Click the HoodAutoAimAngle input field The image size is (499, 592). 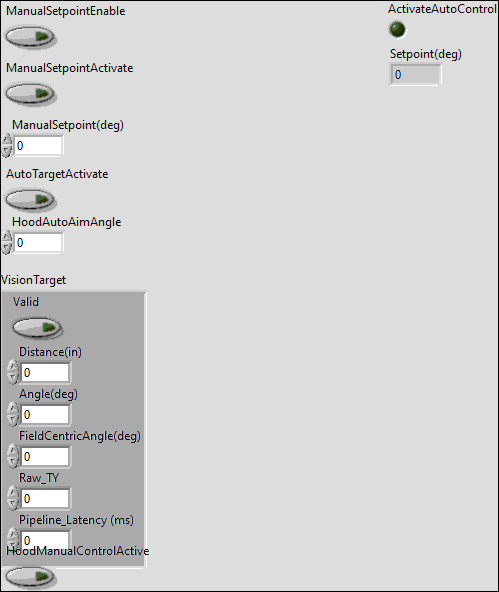coord(38,242)
